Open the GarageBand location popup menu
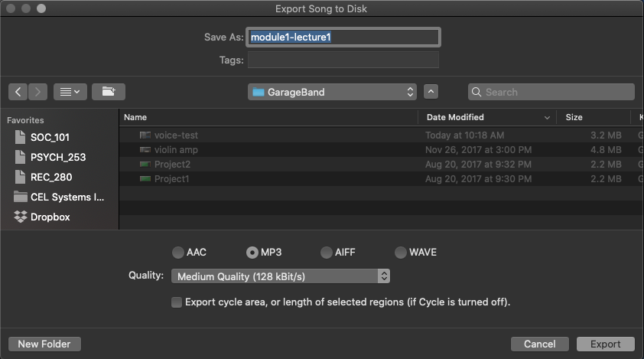The height and width of the screenshot is (359, 644). (x=332, y=92)
